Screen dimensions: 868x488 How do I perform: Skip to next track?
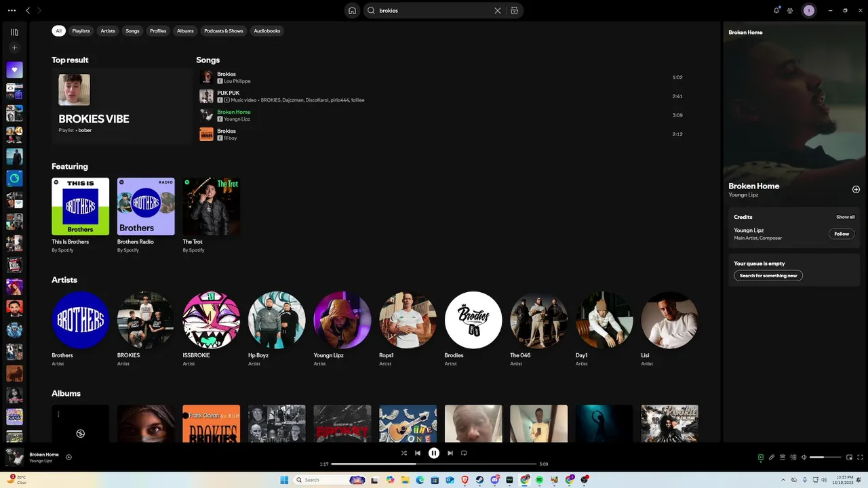(450, 453)
